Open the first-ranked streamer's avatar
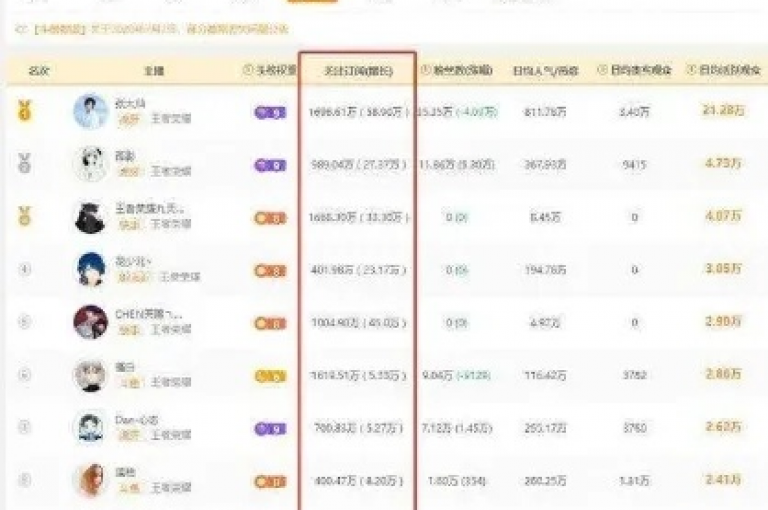 [90, 111]
